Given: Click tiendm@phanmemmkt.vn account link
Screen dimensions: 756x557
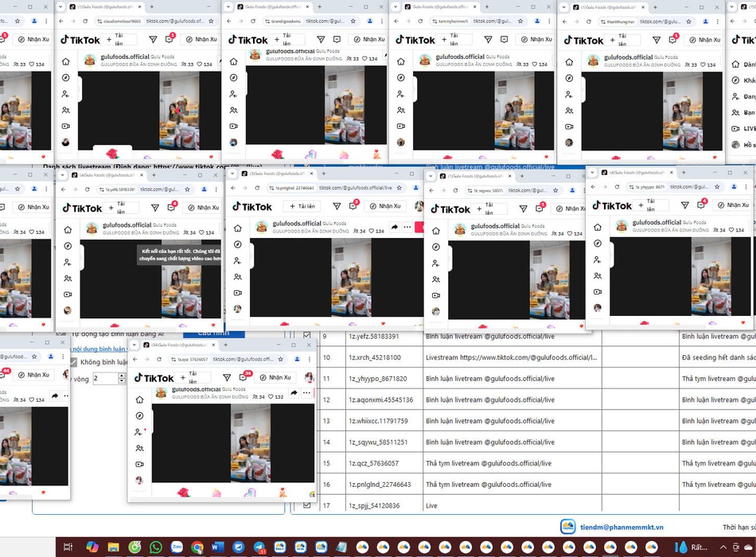Looking at the screenshot, I should [x=622, y=527].
